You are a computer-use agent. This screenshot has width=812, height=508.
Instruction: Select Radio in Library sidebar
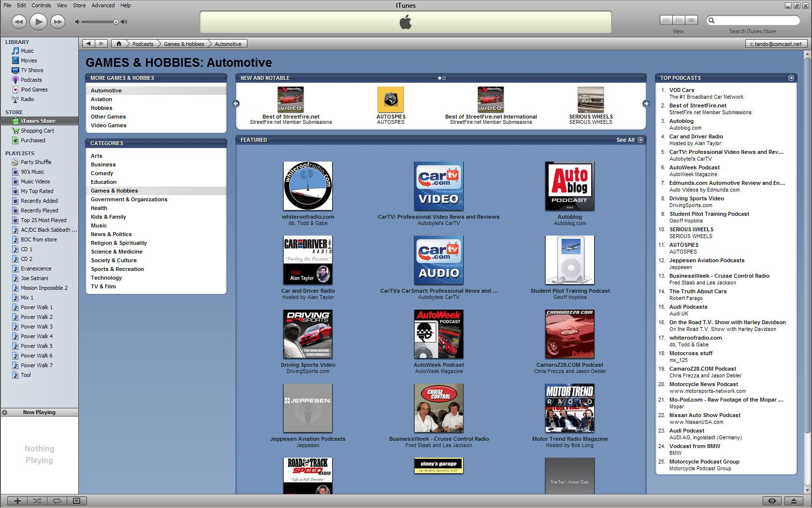pyautogui.click(x=27, y=99)
